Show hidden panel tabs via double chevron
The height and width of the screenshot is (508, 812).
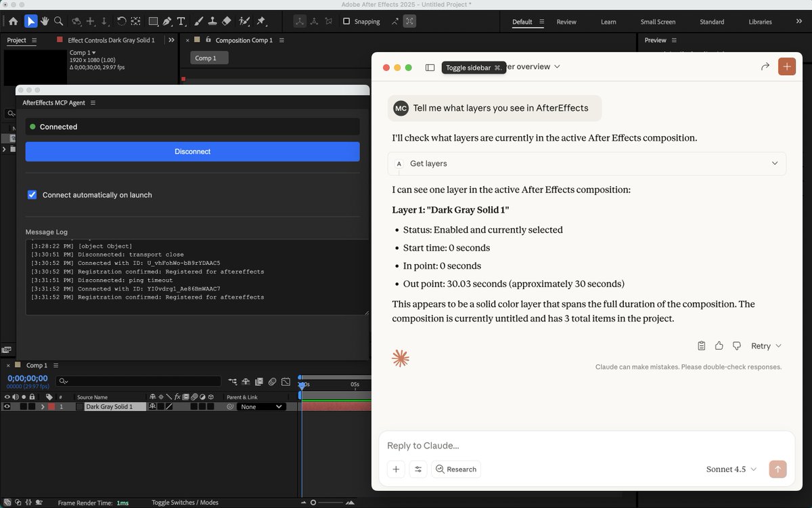[x=172, y=40]
